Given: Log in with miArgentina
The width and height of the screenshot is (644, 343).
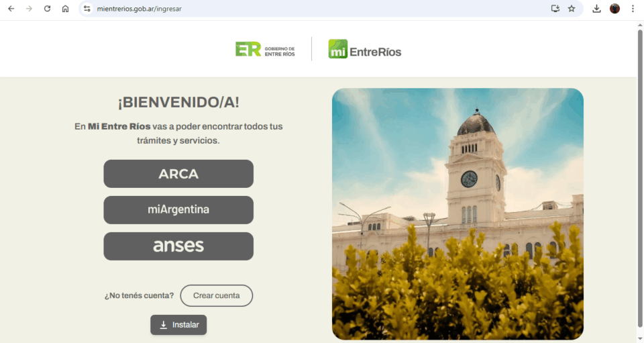Looking at the screenshot, I should click(x=178, y=210).
